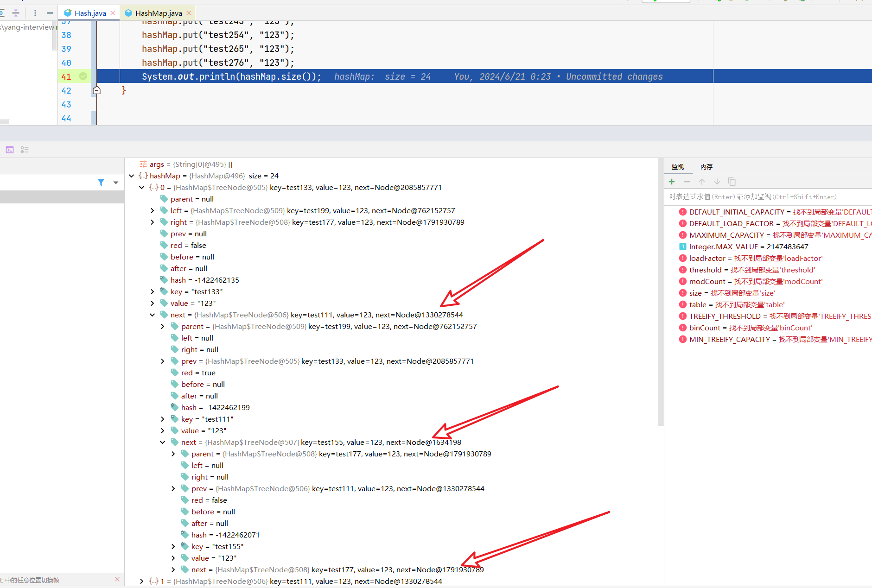Click the size watch entry

(x=769, y=293)
